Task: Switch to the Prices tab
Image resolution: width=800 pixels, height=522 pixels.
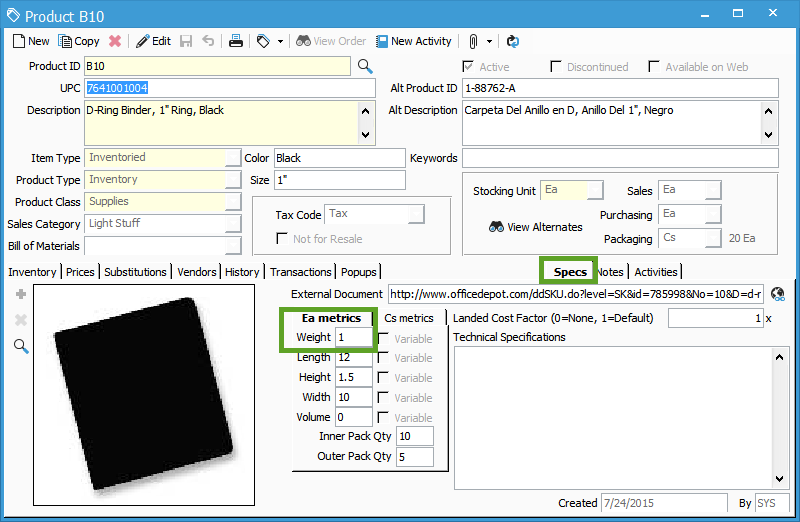Action: 80,272
